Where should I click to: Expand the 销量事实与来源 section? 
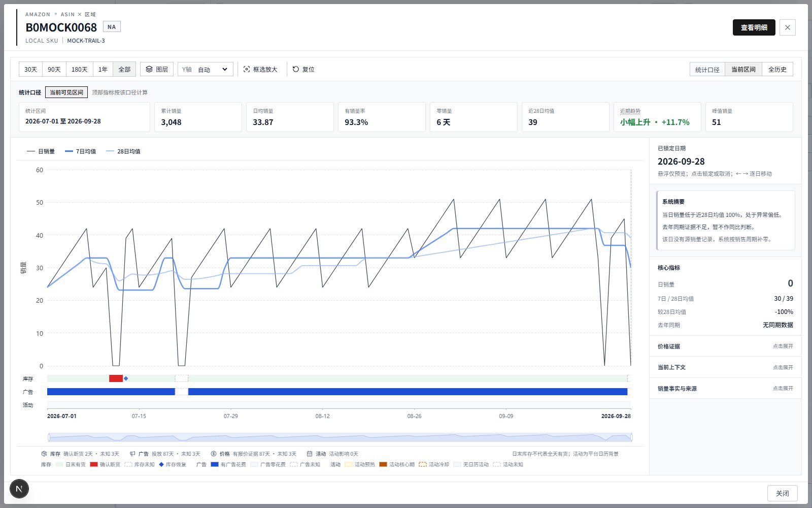(725, 389)
